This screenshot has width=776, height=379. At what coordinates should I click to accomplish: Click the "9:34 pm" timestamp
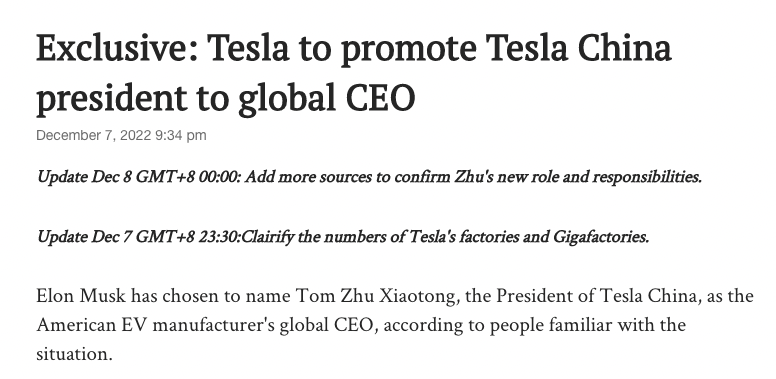[x=181, y=136]
